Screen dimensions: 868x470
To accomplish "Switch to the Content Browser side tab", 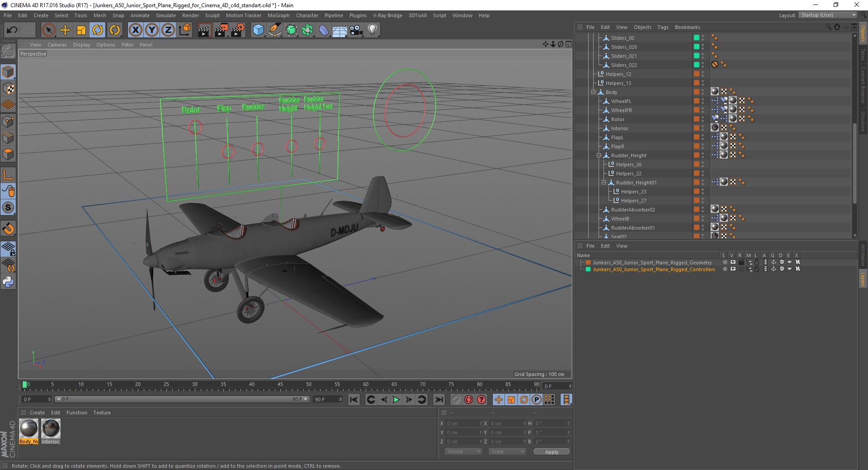I will (x=863, y=85).
